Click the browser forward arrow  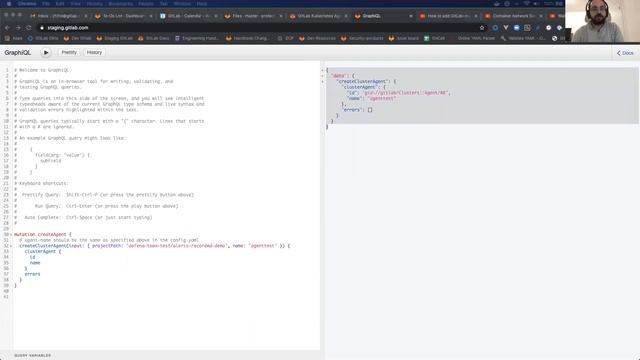point(18,28)
